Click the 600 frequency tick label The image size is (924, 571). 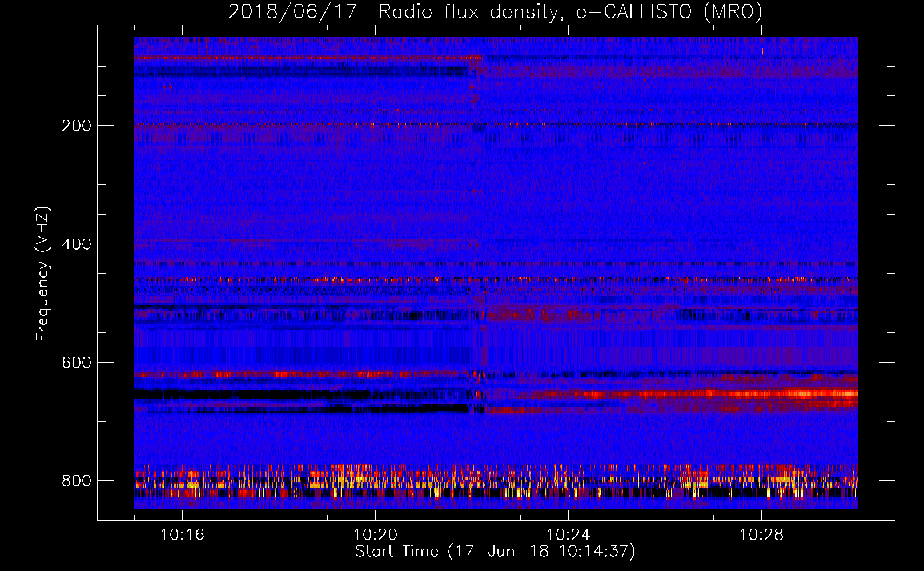pos(77,363)
